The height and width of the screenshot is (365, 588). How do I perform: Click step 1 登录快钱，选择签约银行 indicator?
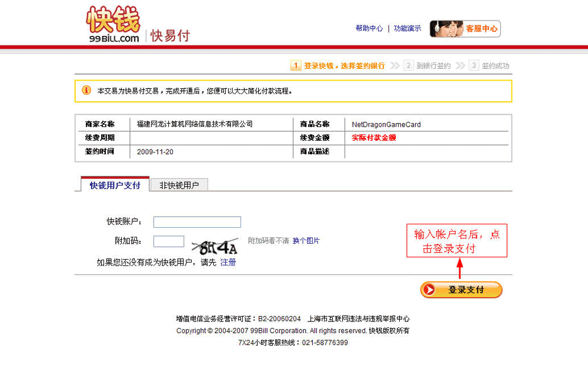(338, 66)
